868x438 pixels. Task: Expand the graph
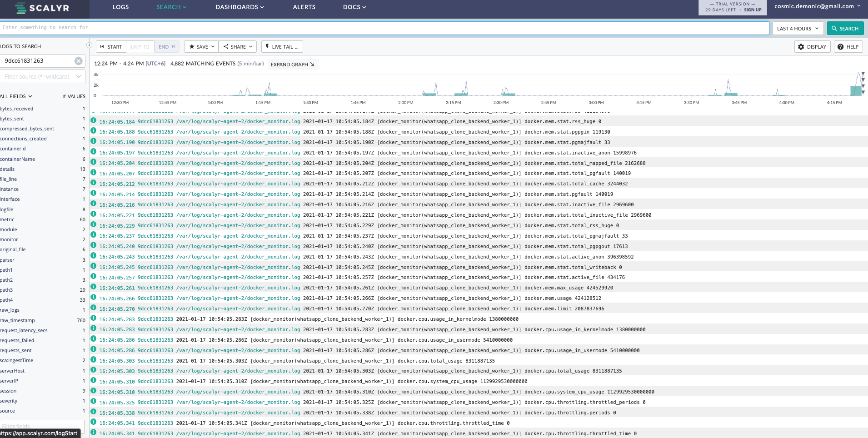pos(293,65)
